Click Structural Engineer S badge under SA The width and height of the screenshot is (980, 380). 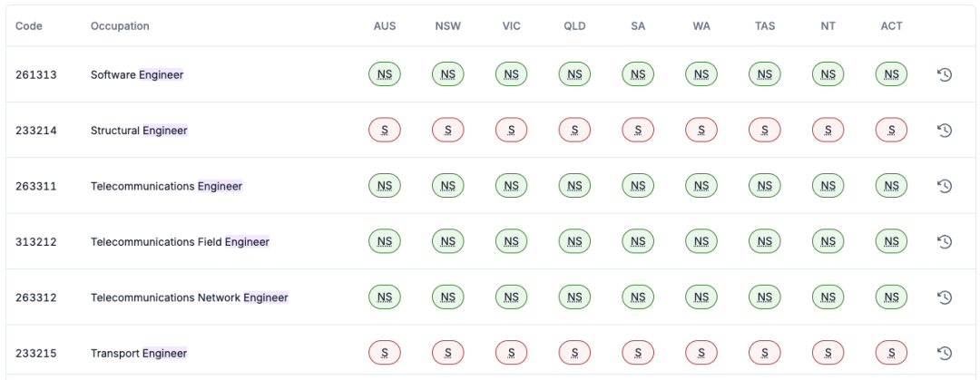(638, 131)
